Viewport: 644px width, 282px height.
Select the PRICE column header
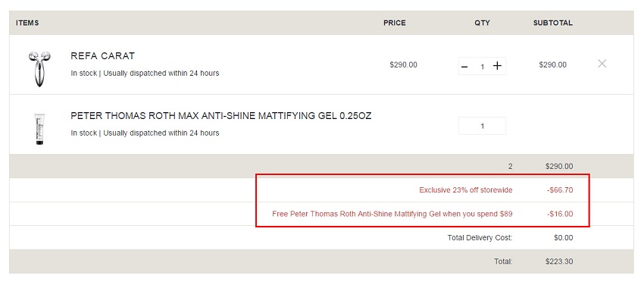(x=395, y=23)
